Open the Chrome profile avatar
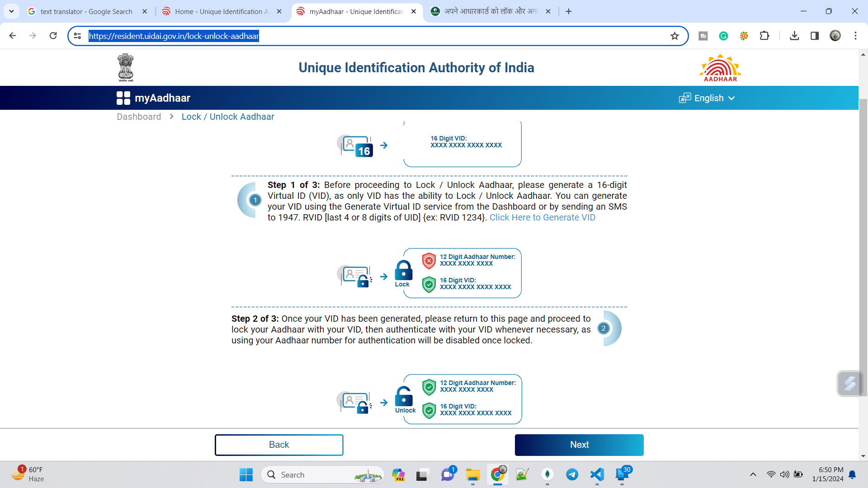The image size is (868, 488). (835, 36)
